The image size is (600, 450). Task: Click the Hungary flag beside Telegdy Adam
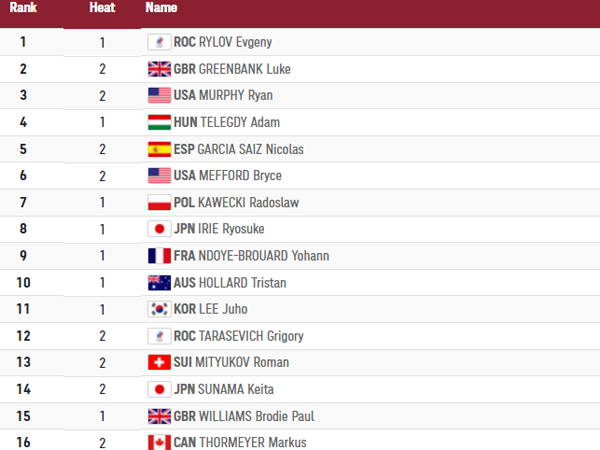pos(159,122)
